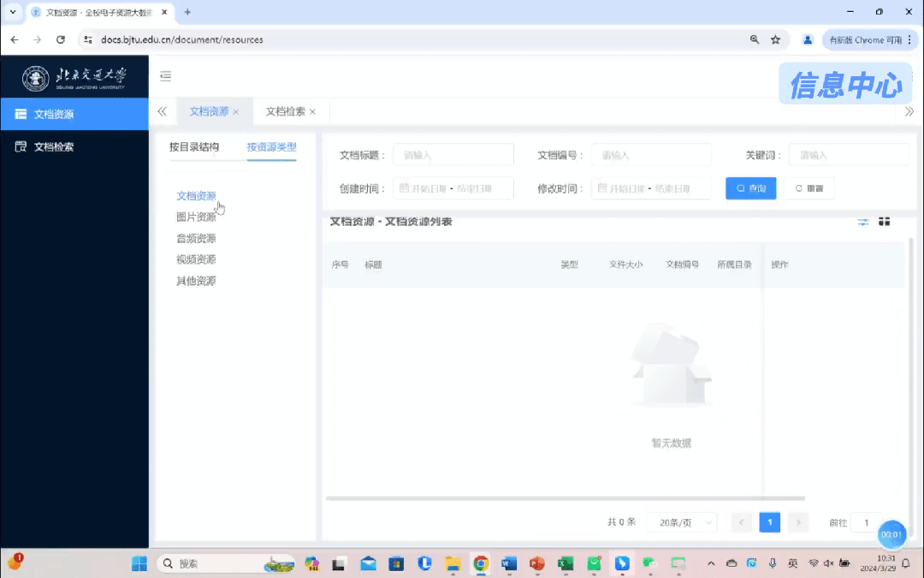Image resolution: width=924 pixels, height=578 pixels.
Task: Click the horizontal scrollbar under the table
Action: 565,498
